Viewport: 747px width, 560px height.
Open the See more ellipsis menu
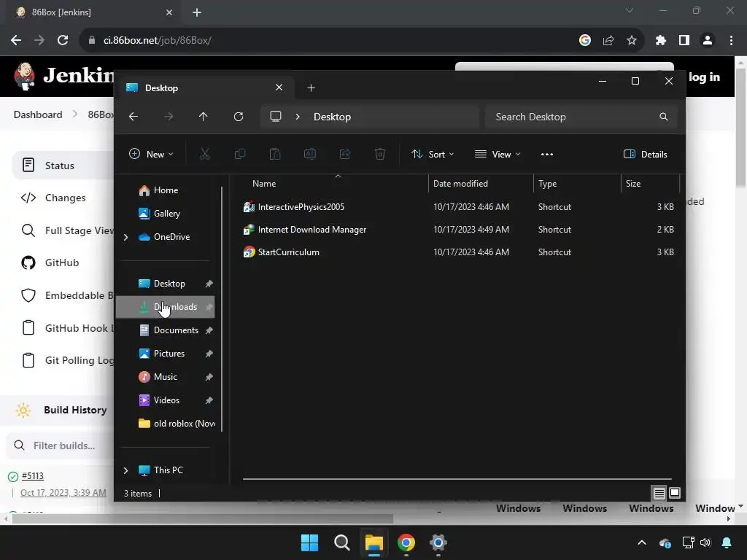547,155
